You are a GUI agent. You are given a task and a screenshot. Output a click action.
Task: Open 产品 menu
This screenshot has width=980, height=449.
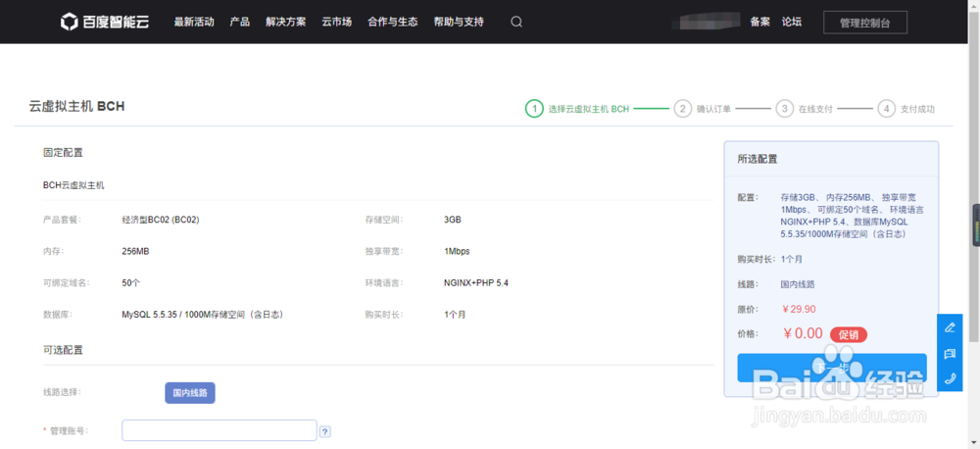240,22
